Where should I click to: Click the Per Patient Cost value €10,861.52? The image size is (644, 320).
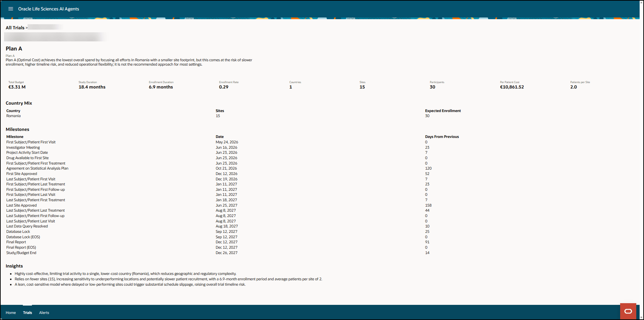coord(512,87)
